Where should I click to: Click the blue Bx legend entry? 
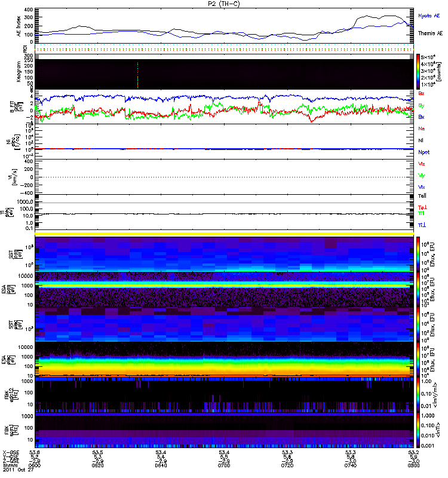[422, 117]
